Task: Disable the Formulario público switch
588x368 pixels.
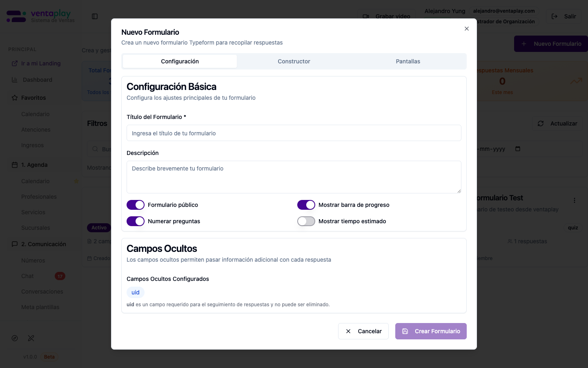Action: (x=136, y=205)
